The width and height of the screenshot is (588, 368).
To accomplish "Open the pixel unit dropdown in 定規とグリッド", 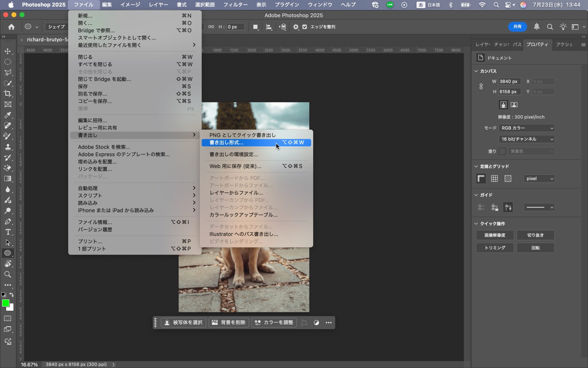I will (539, 178).
